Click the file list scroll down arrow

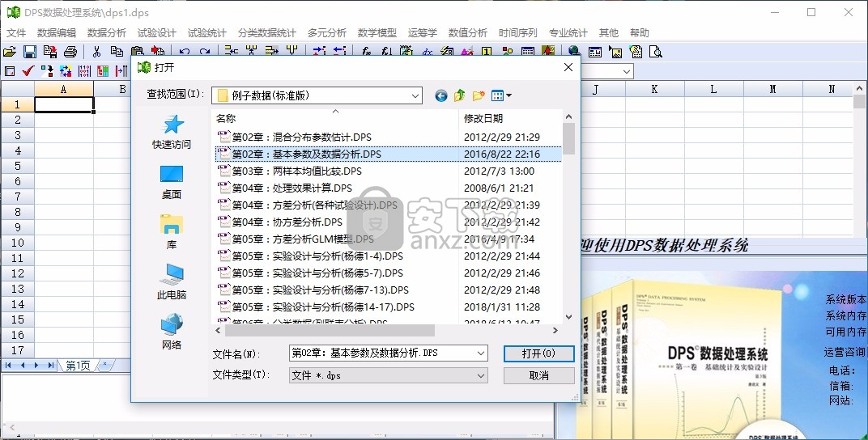(x=568, y=317)
